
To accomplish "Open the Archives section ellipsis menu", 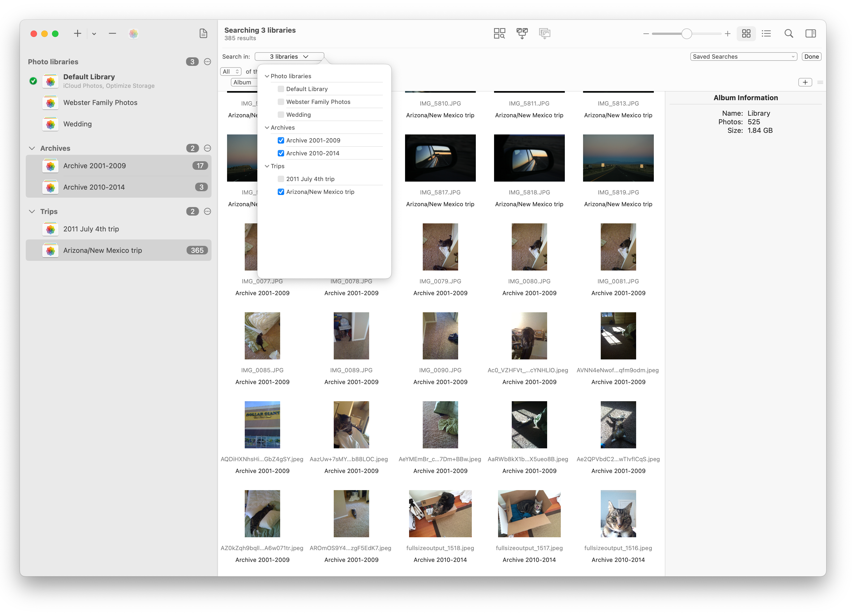I will [x=207, y=148].
